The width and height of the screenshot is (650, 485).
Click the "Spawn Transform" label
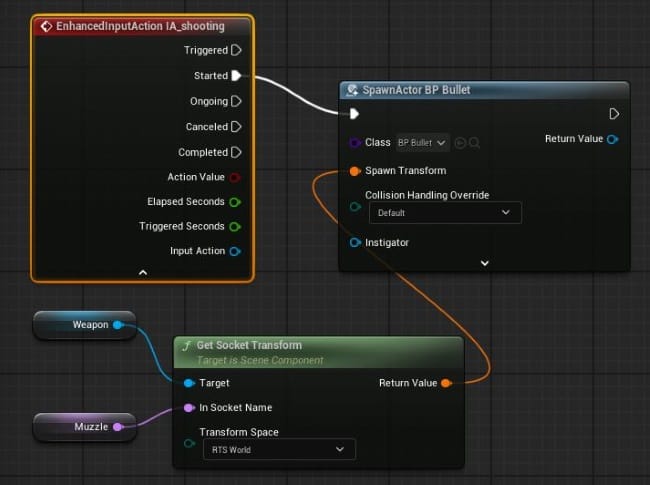(406, 171)
